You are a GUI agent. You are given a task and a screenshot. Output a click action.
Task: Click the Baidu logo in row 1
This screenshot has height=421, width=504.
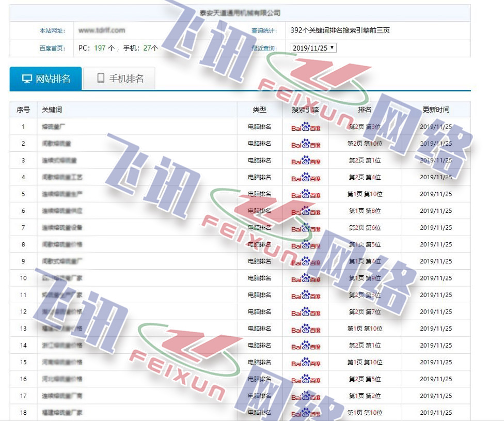click(x=306, y=127)
